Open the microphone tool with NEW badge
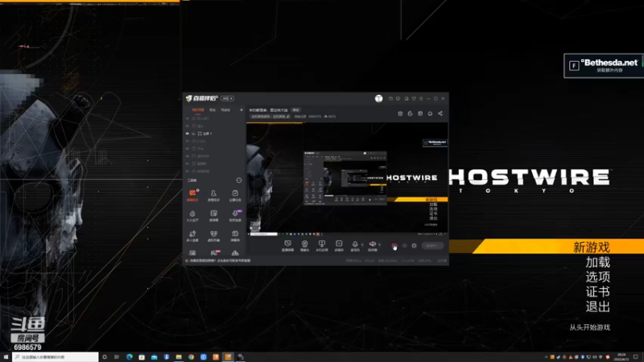The width and height of the screenshot is (644, 362). [235, 215]
